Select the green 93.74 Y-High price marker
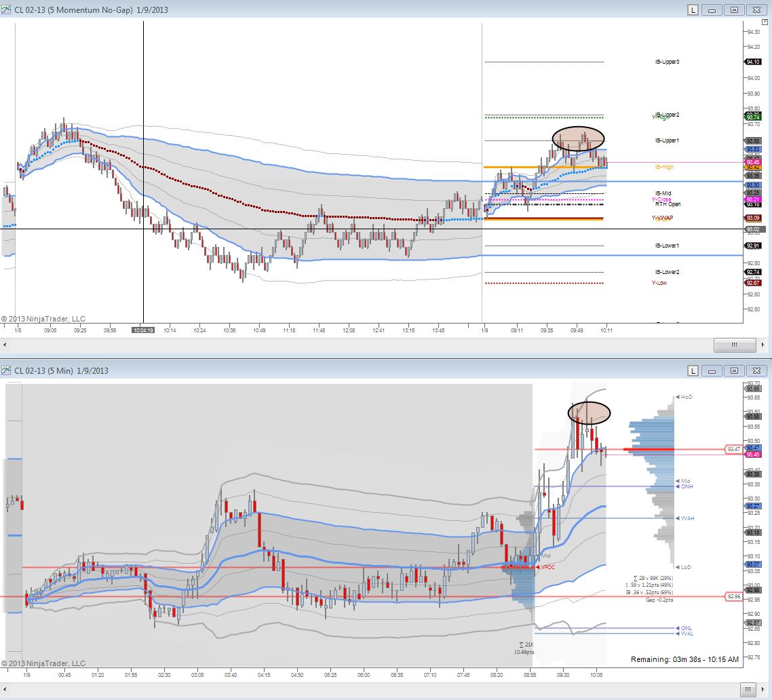Screen dimensions: 772x700 coord(753,117)
